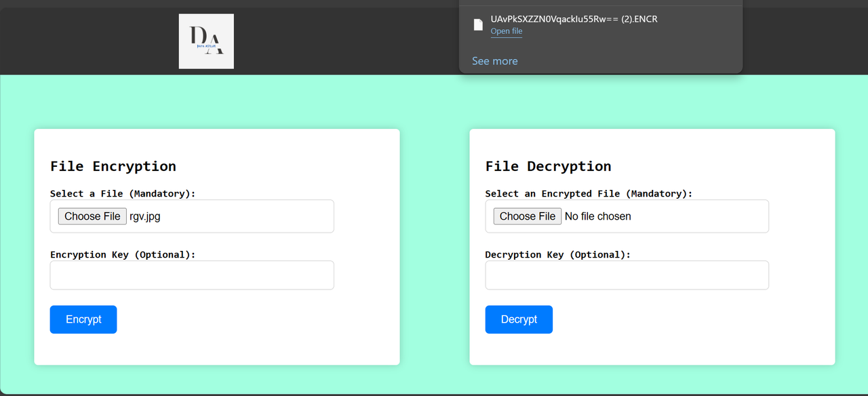This screenshot has height=396, width=868.
Task: Choose File under File Decryption
Action: (x=528, y=216)
